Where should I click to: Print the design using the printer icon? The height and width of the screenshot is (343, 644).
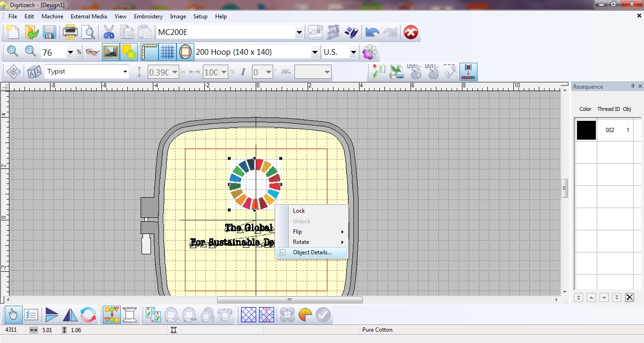tap(70, 32)
